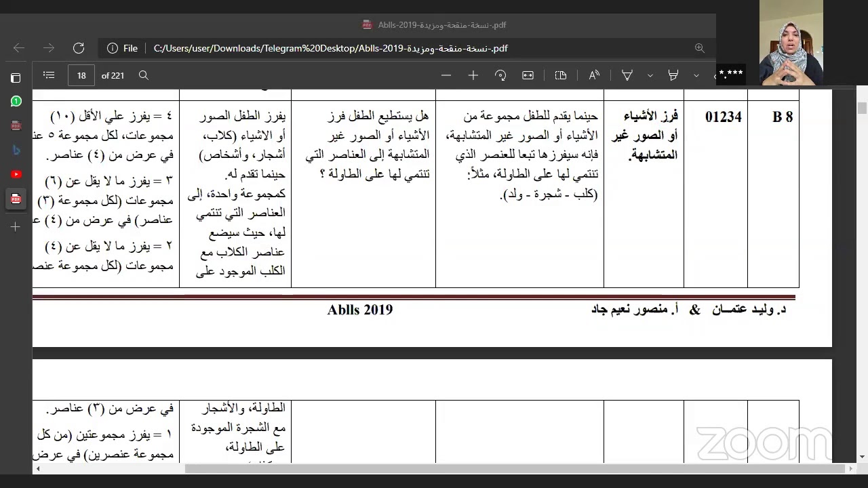Viewport: 868px width, 488px height.
Task: Zoom in the PDF with plus button
Action: pos(473,75)
